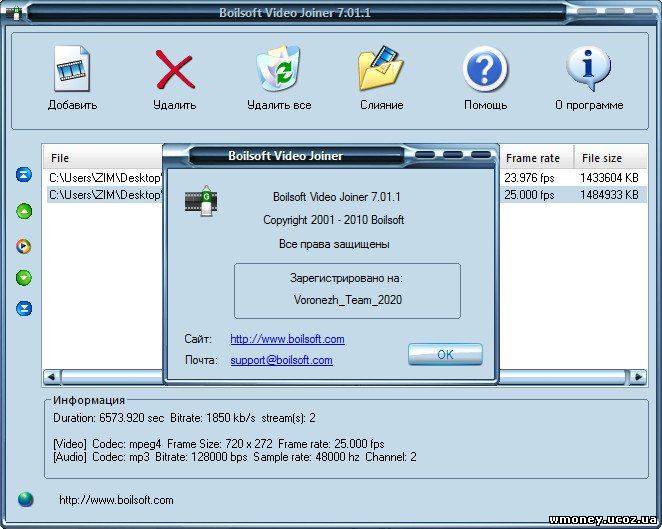Click the Duration 6573.920 sec info line
The height and width of the screenshot is (529, 662).
[184, 418]
